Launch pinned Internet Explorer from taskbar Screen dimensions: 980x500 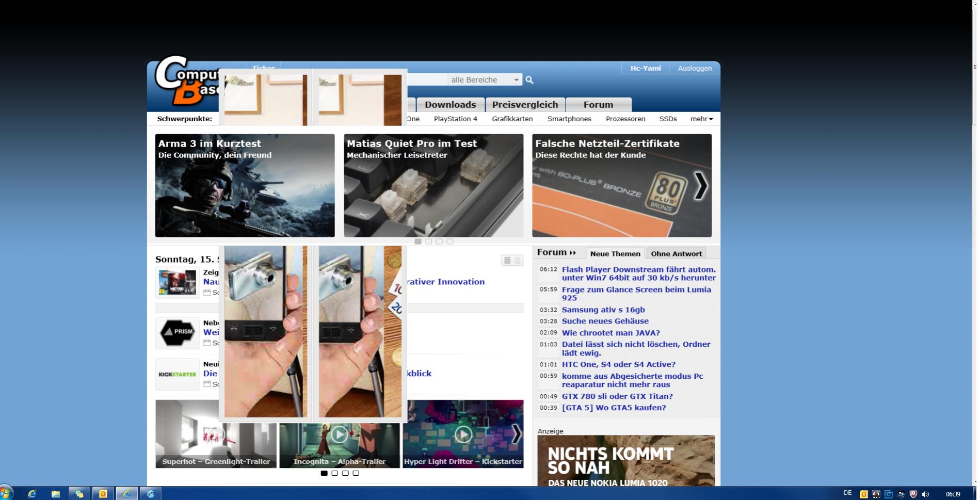coord(32,494)
